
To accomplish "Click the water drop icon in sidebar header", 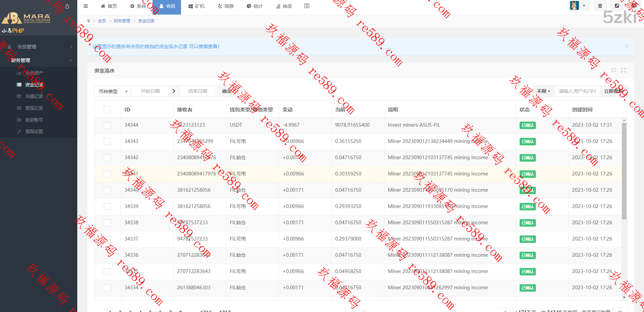I will click(67, 6).
